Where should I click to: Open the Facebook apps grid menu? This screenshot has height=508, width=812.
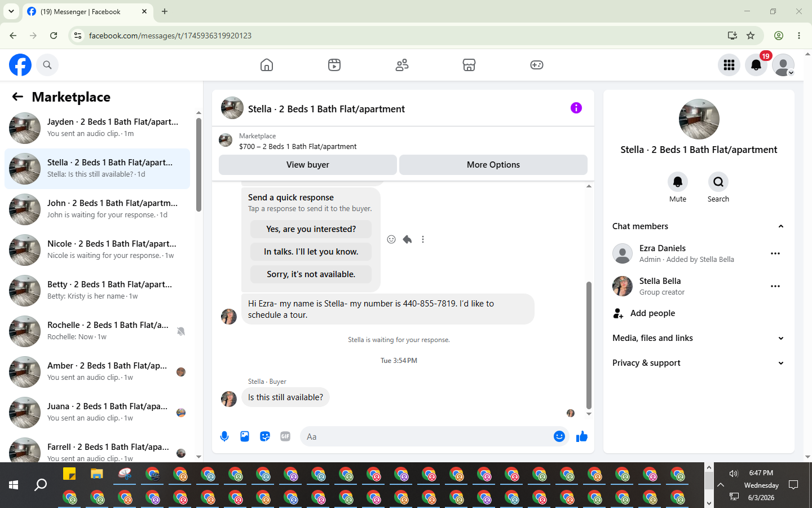click(729, 65)
